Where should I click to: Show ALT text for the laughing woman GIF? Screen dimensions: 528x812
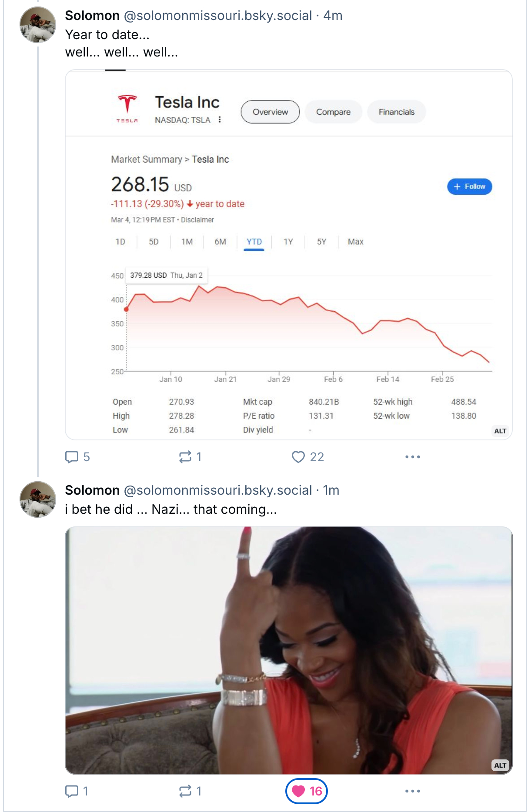(500, 765)
